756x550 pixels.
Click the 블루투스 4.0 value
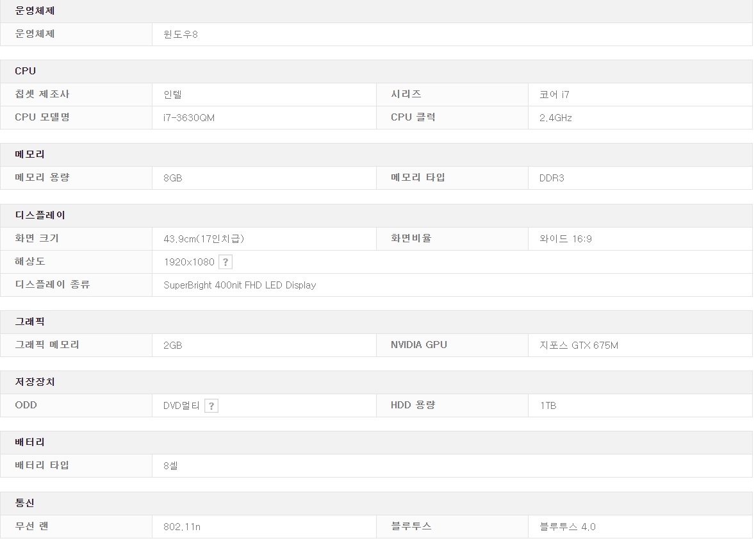point(568,527)
